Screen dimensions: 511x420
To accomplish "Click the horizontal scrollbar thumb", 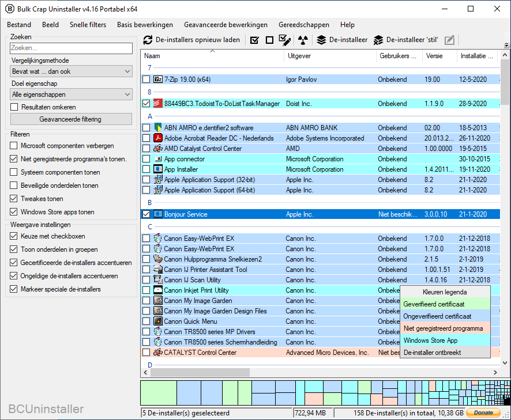I will 200,372.
